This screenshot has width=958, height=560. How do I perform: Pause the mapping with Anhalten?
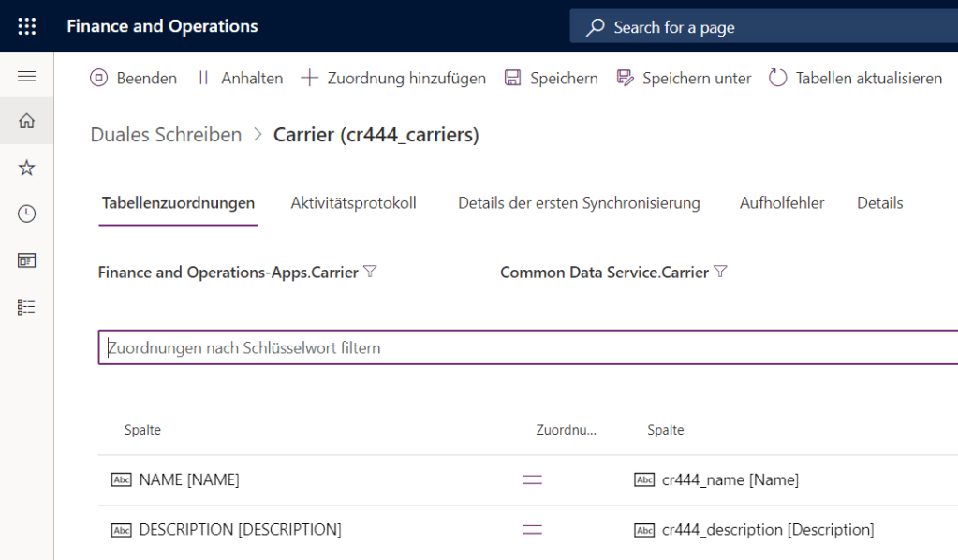tap(240, 79)
